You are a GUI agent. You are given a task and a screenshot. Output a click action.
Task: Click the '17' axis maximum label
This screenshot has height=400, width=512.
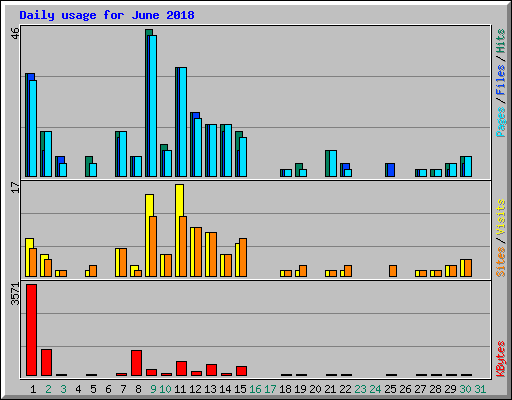[x=15, y=187]
